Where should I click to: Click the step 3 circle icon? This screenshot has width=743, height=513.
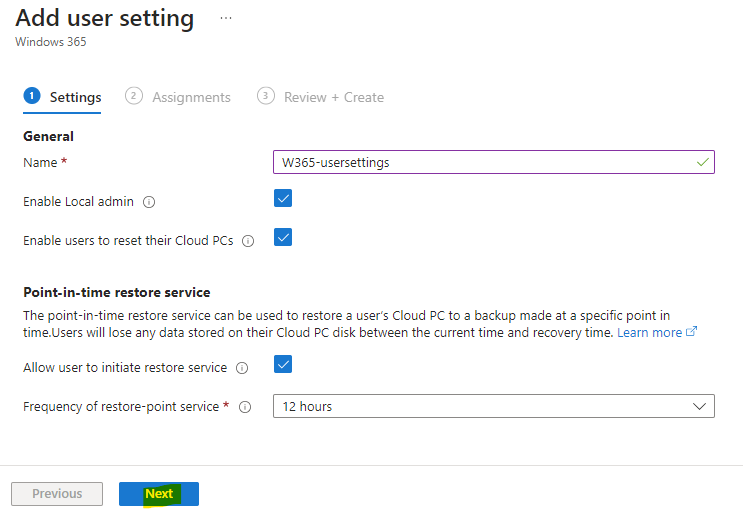[265, 96]
